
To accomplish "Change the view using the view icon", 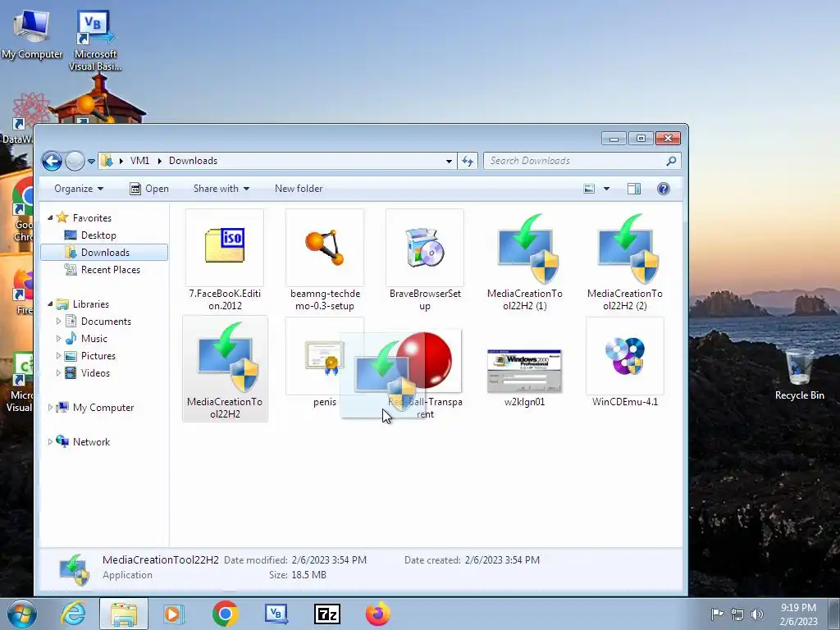I will 589,189.
